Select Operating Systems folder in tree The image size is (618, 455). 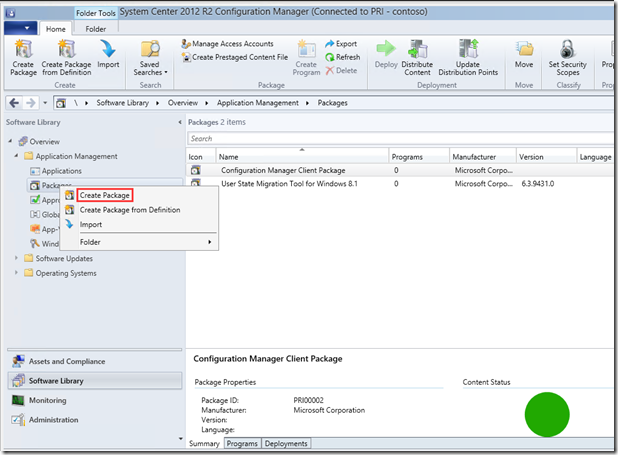point(60,273)
